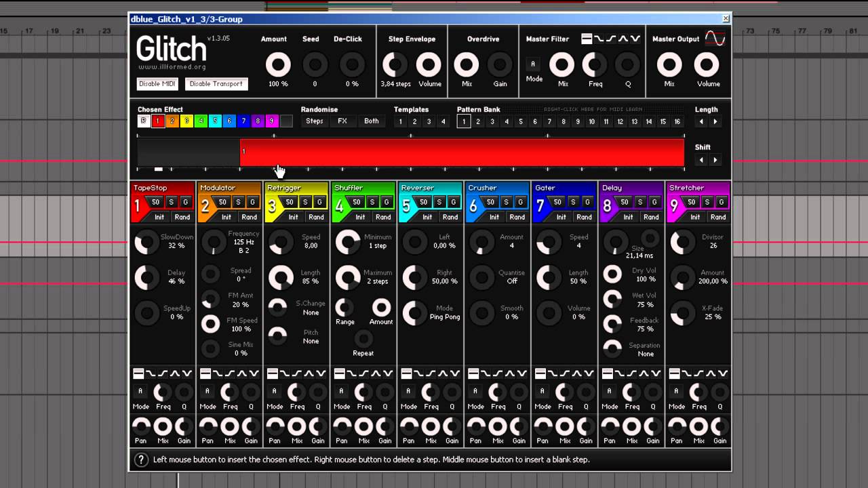
Task: Select the Master Filter flat bypass shape icon
Action: click(x=587, y=39)
